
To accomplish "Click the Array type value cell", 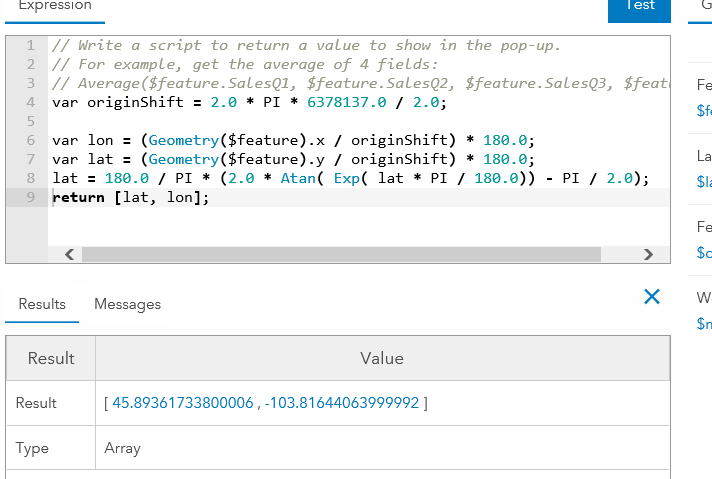I will tap(123, 448).
